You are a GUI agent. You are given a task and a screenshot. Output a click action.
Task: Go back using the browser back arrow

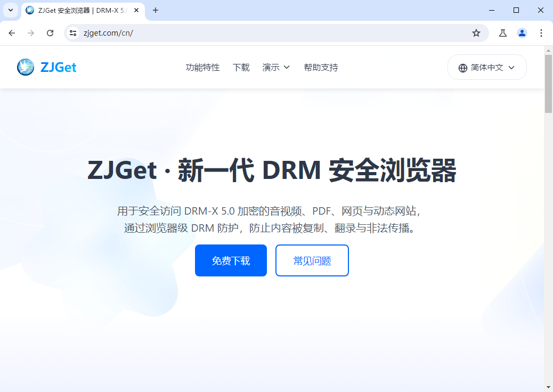(x=12, y=33)
